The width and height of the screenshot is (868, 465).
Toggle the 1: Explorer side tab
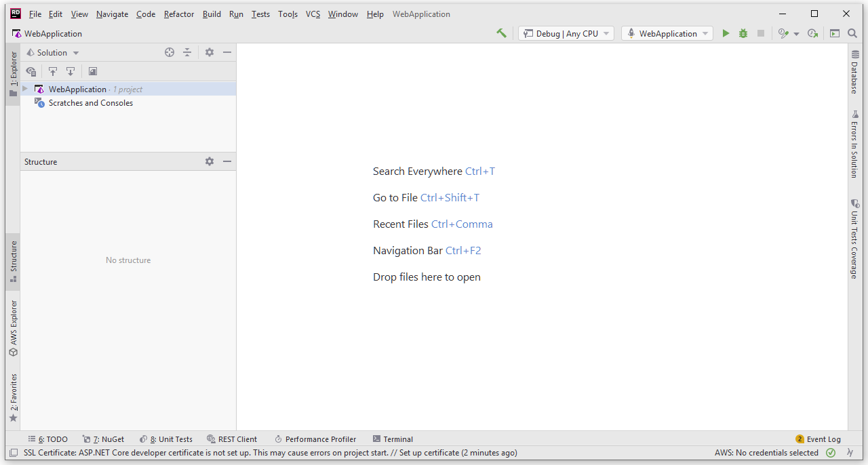pyautogui.click(x=13, y=74)
